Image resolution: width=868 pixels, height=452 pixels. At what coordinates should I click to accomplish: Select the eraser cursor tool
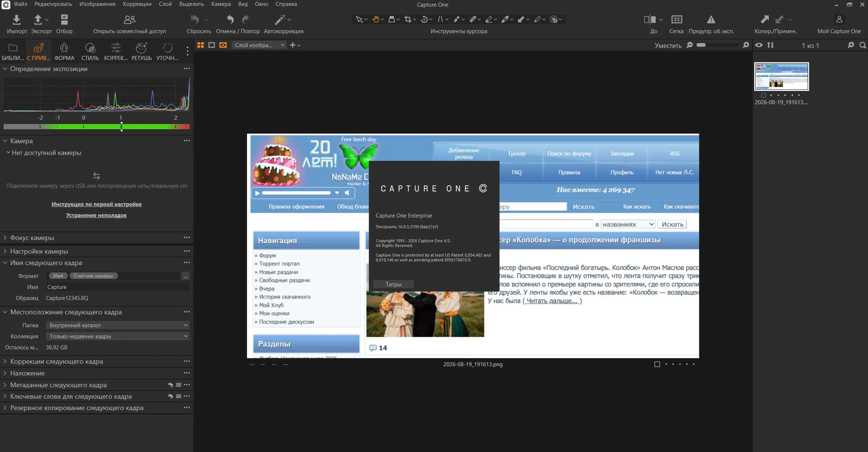[489, 19]
